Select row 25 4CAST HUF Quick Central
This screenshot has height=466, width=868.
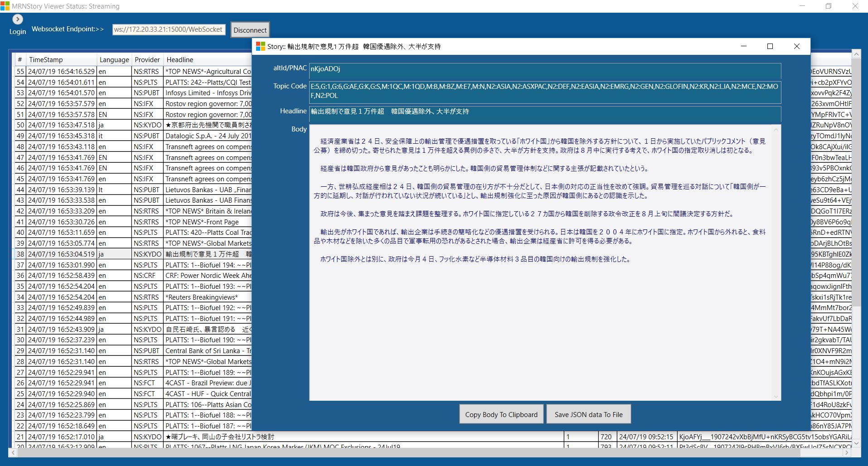pyautogui.click(x=208, y=394)
